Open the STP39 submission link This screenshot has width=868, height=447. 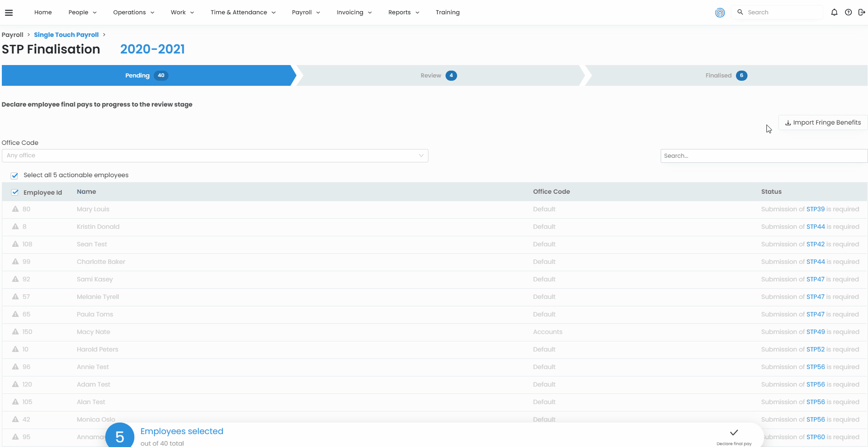pos(815,209)
